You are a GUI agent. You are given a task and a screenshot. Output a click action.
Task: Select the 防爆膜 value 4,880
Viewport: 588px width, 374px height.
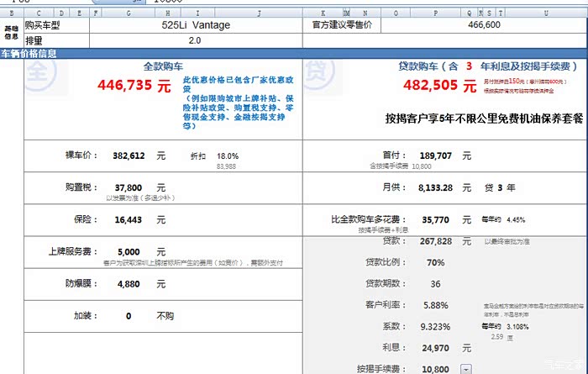pos(129,284)
